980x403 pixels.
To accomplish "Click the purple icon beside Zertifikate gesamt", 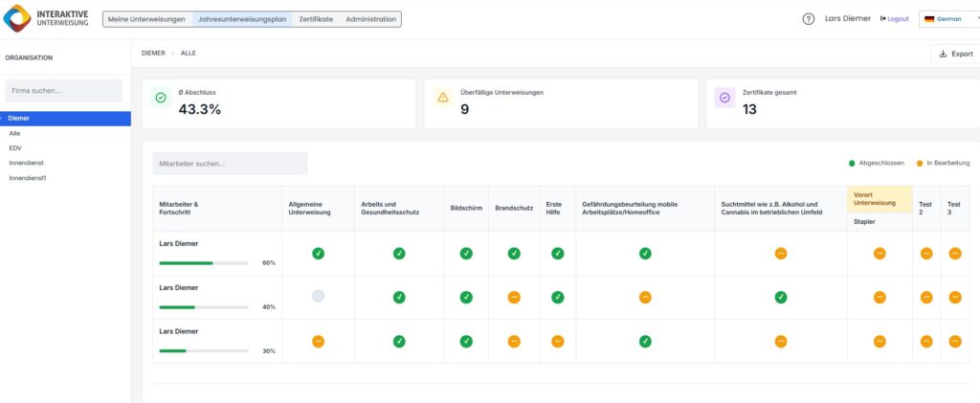I will 724,98.
